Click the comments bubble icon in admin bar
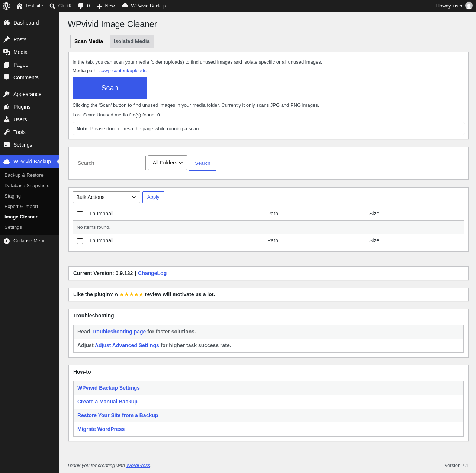The image size is (476, 473). [x=81, y=6]
